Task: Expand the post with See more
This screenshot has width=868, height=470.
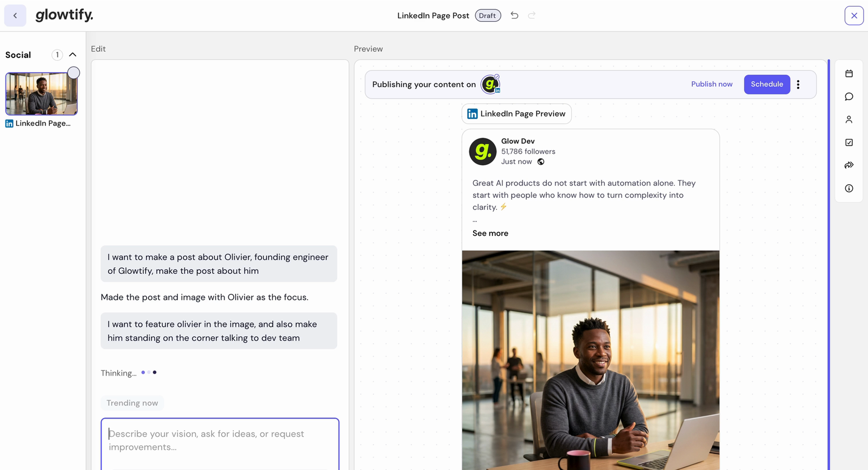Action: [x=490, y=233]
